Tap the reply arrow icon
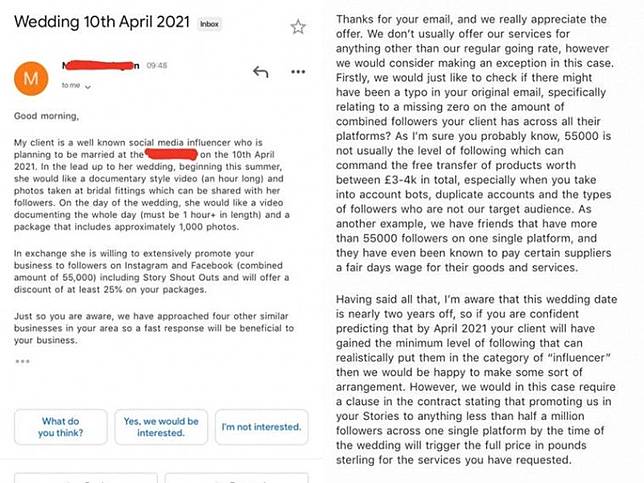Image resolution: width=644 pixels, height=483 pixels. coord(262,72)
